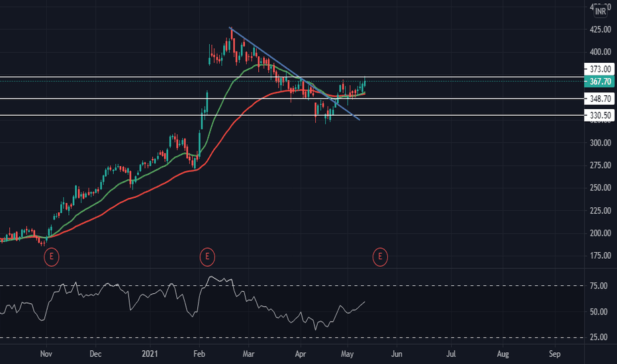The width and height of the screenshot is (617, 364).
Task: Click the Aug label on time axis
Action: pyautogui.click(x=503, y=354)
